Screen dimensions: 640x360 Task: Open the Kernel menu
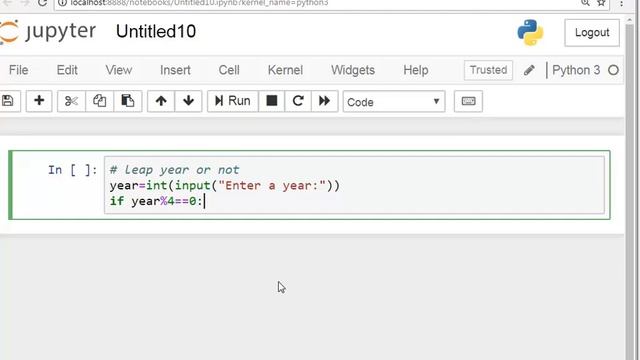pyautogui.click(x=285, y=70)
